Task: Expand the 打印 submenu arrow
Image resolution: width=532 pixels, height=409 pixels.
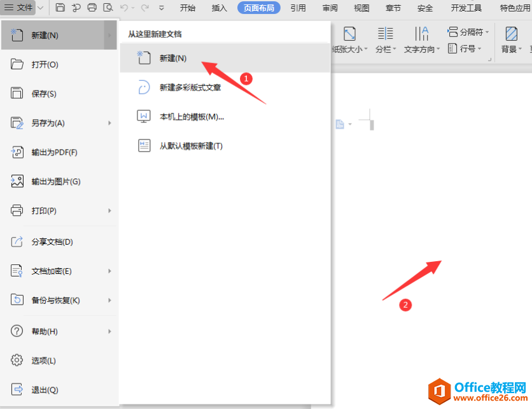Action: (x=109, y=211)
